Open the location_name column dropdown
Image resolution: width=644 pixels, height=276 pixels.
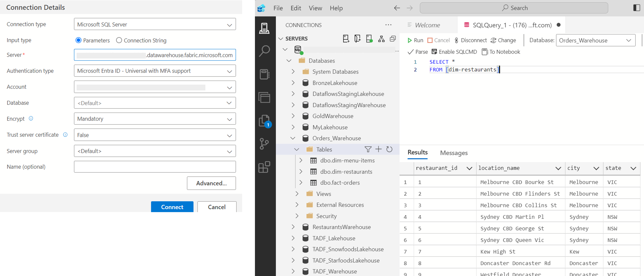coord(558,168)
